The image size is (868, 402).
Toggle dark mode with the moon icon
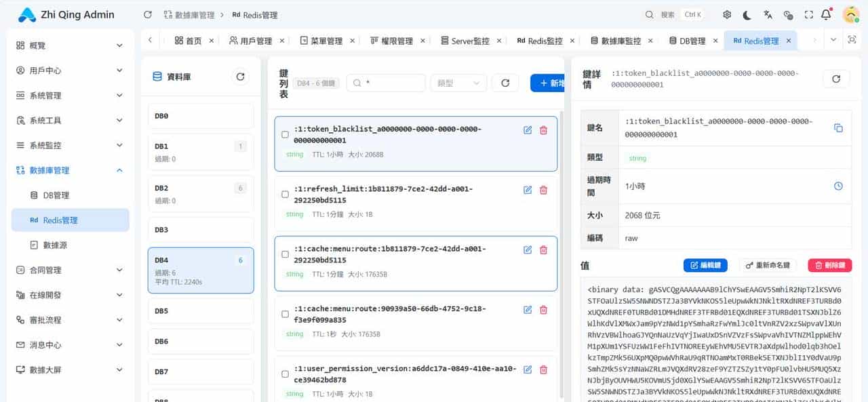(746, 14)
